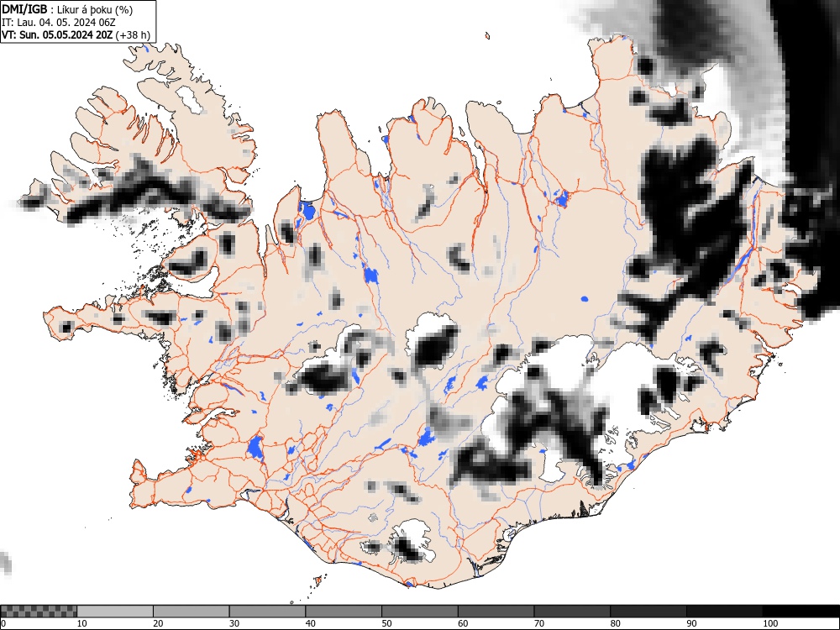The width and height of the screenshot is (840, 630).
Task: Click the legend label '90'
Action: [x=691, y=623]
